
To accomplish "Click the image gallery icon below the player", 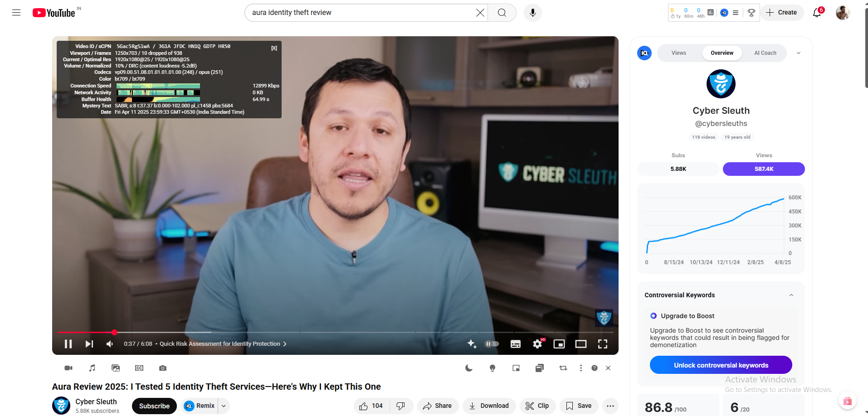I will [x=116, y=368].
